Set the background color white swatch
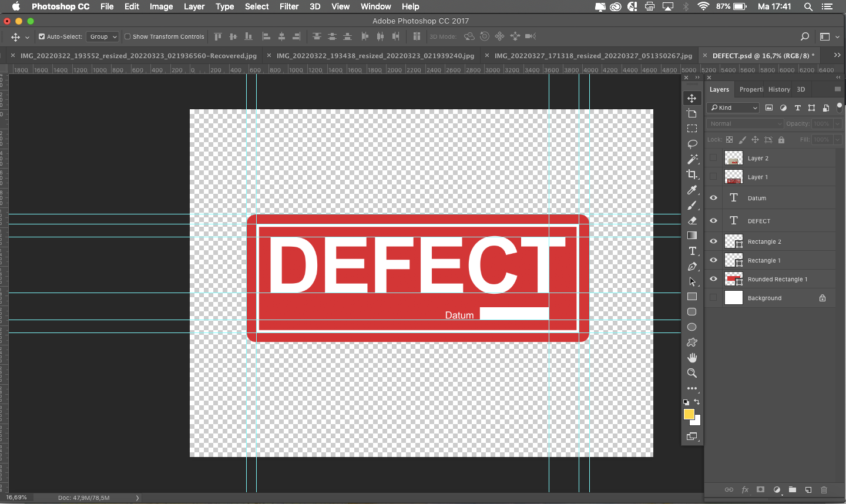Screen dimensions: 846x504 tap(697, 421)
